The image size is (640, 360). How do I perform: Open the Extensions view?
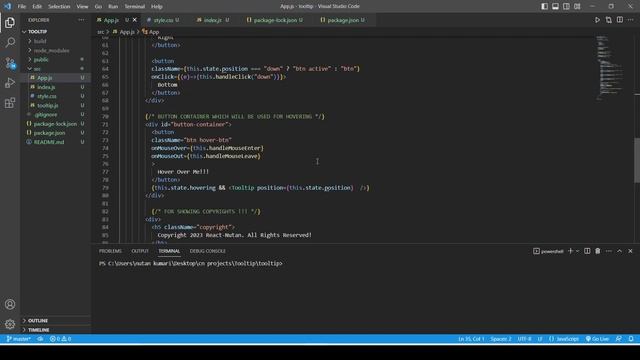click(x=10, y=102)
